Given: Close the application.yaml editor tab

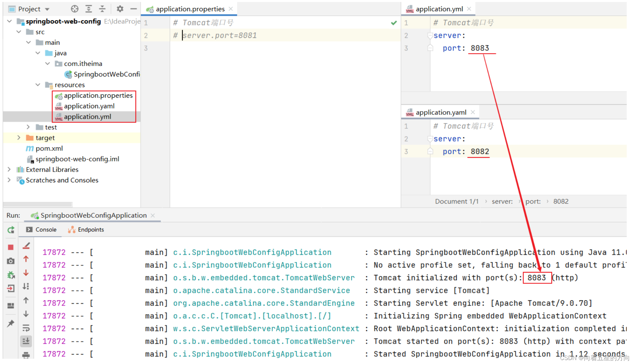Looking at the screenshot, I should point(473,112).
